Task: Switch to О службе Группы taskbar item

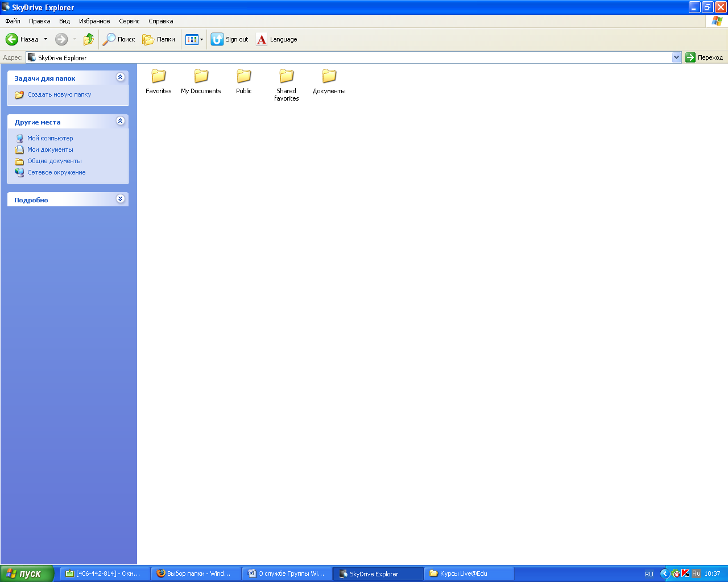Action: coord(287,574)
